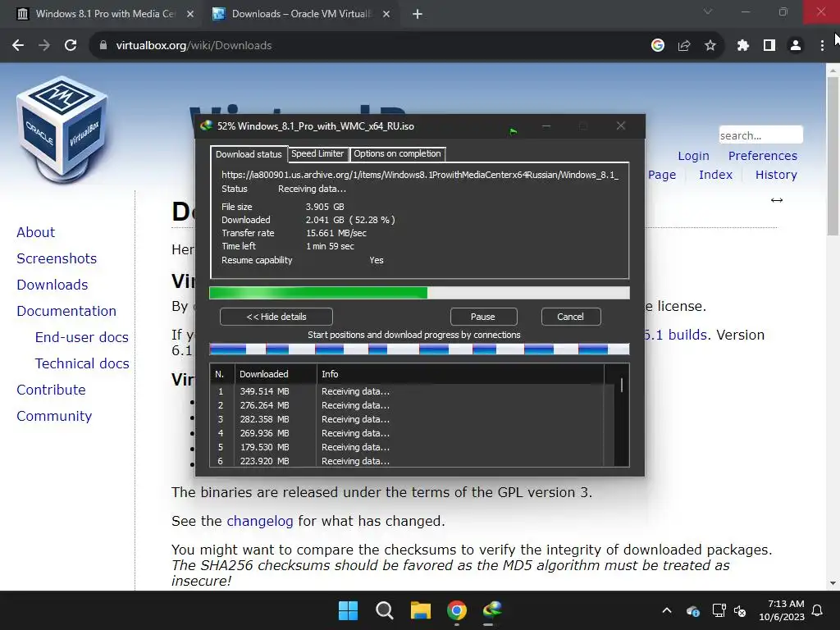This screenshot has height=630, width=840.
Task: Open Documentation in sidebar
Action: [x=66, y=311]
